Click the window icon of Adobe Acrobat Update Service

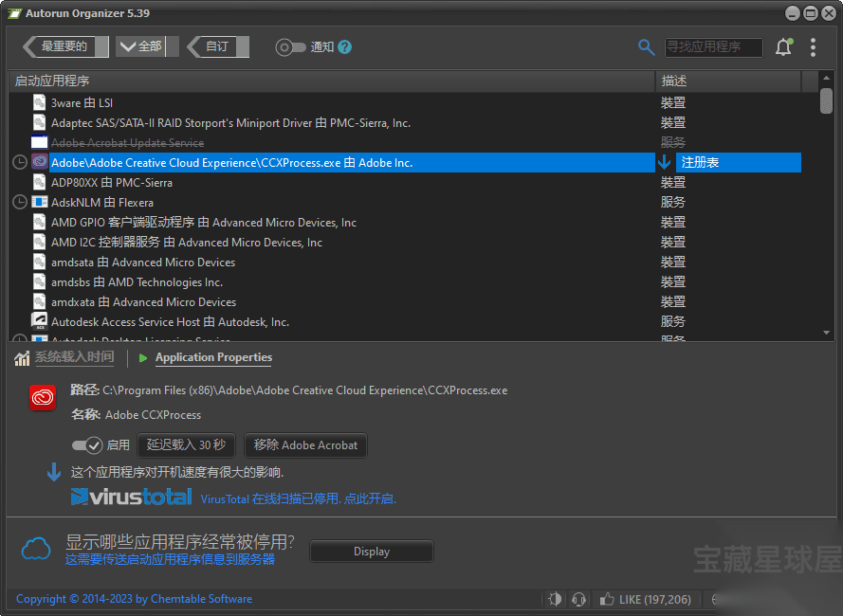pyautogui.click(x=39, y=142)
